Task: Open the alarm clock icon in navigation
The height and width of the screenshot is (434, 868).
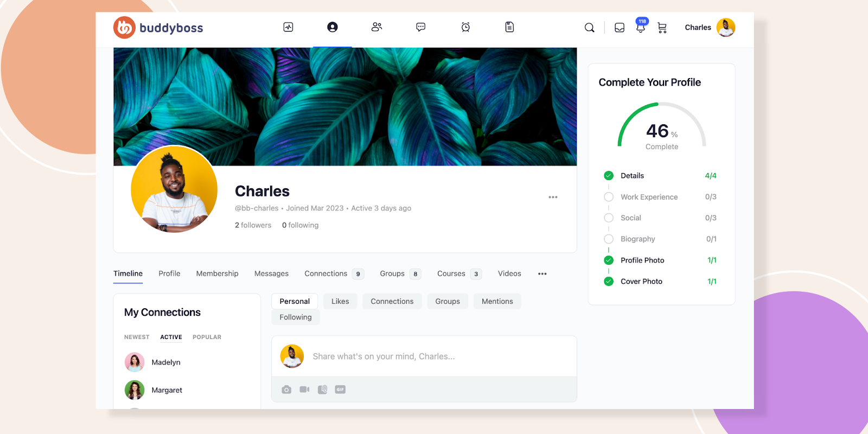Action: [465, 27]
